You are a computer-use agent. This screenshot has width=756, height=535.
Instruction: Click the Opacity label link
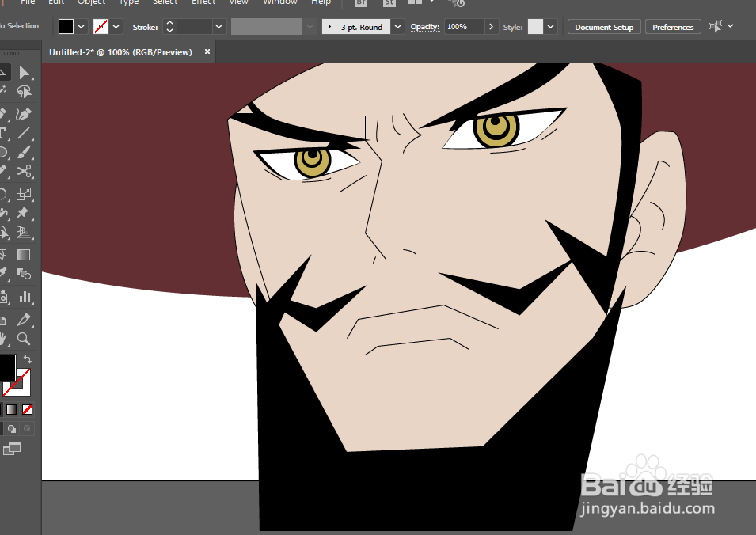click(425, 27)
